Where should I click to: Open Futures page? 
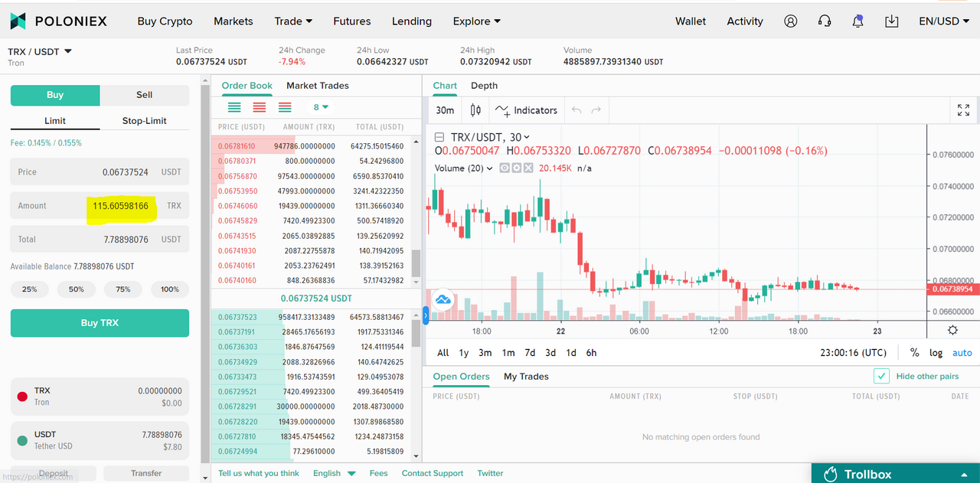(352, 21)
